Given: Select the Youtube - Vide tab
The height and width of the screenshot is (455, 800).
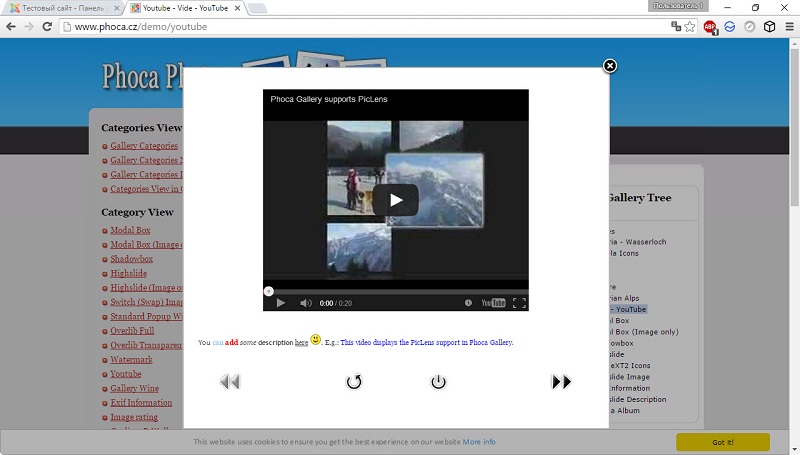Looking at the screenshot, I should (x=185, y=8).
